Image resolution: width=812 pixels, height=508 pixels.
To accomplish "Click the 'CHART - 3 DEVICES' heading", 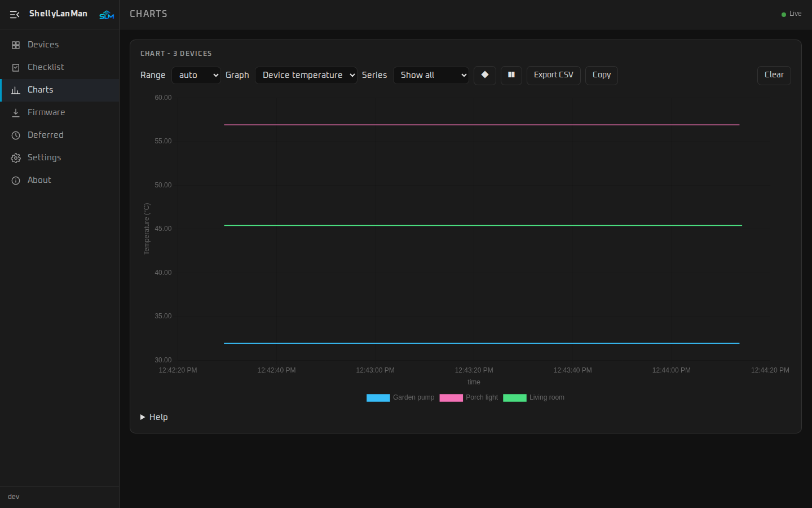I will (176, 54).
